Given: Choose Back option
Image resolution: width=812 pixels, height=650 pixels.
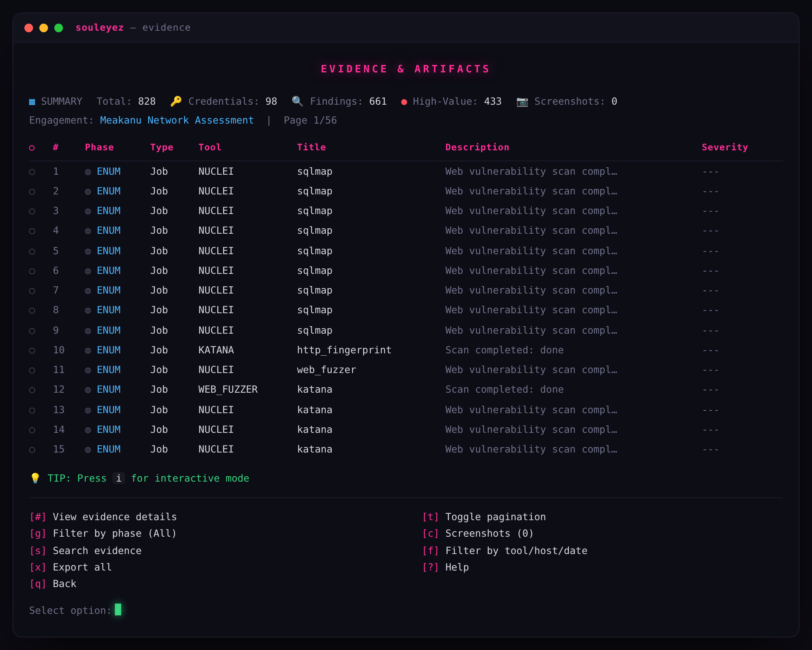Looking at the screenshot, I should (x=53, y=584).
